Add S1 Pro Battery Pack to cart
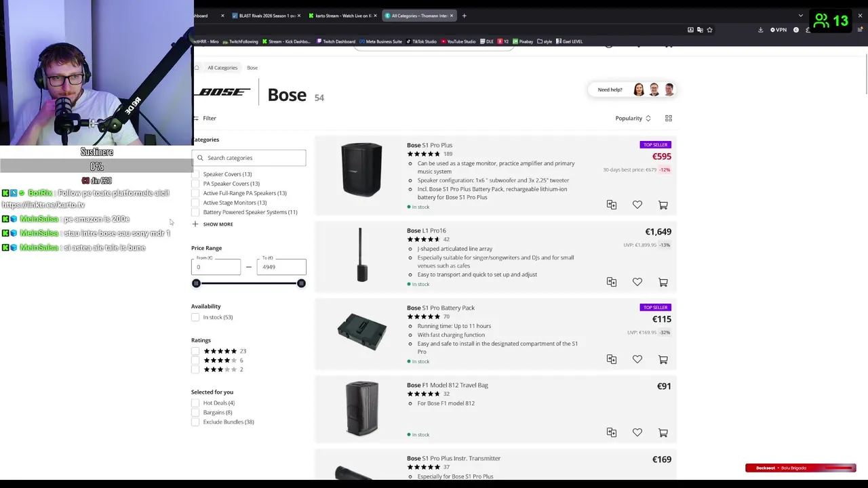 pyautogui.click(x=663, y=359)
